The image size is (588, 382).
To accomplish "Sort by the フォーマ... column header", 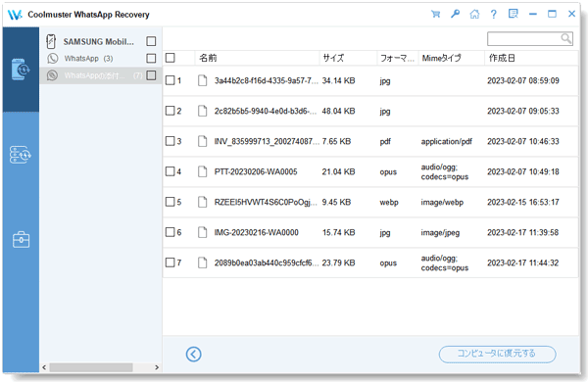I will (x=398, y=58).
